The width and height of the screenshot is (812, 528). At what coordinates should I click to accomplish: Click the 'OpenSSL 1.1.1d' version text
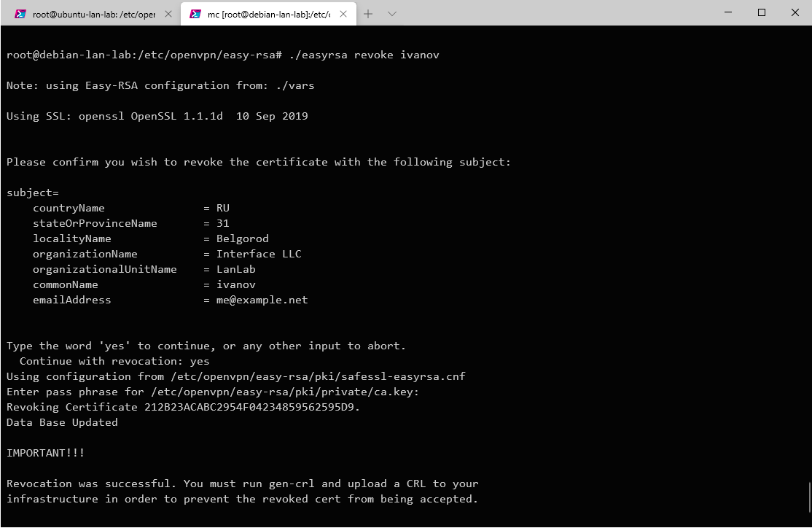176,116
